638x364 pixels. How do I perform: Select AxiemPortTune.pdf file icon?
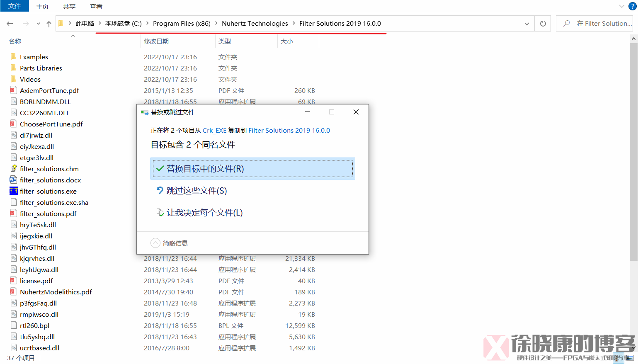[x=13, y=90]
